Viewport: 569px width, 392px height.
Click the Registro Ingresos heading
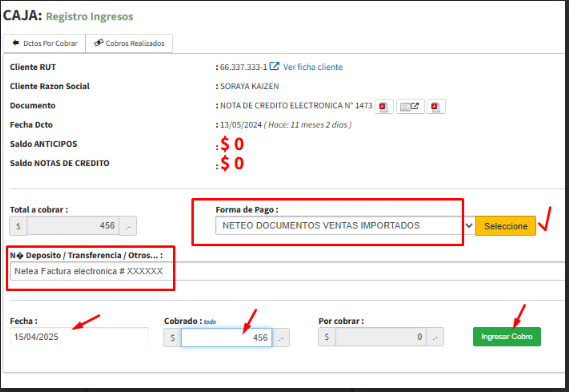(90, 17)
